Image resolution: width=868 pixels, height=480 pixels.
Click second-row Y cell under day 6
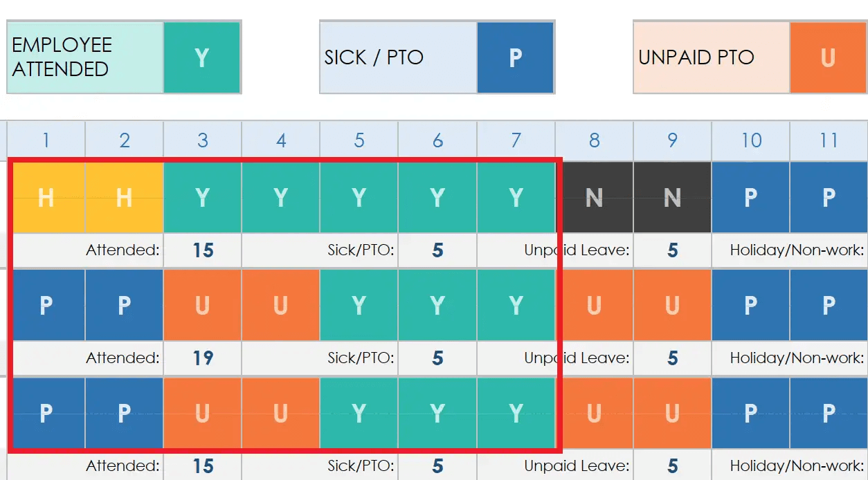tap(437, 305)
